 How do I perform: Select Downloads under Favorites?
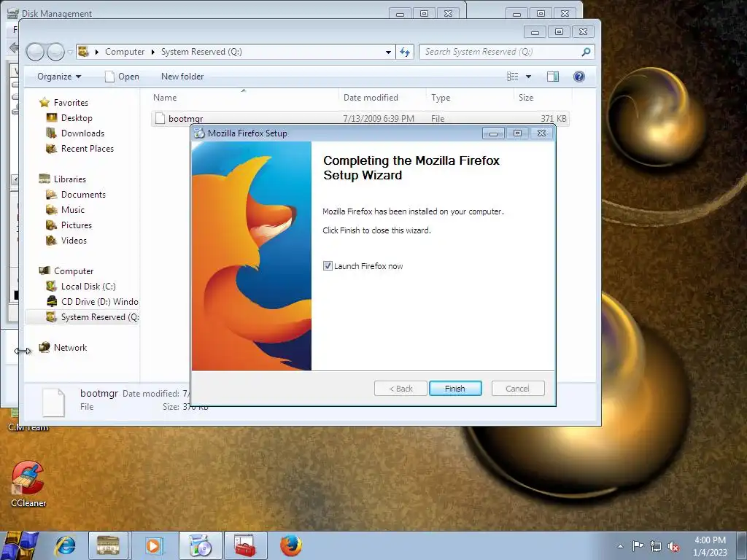83,133
